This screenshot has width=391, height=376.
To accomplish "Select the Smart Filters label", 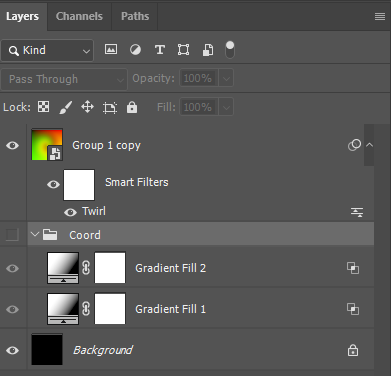I will click(137, 182).
